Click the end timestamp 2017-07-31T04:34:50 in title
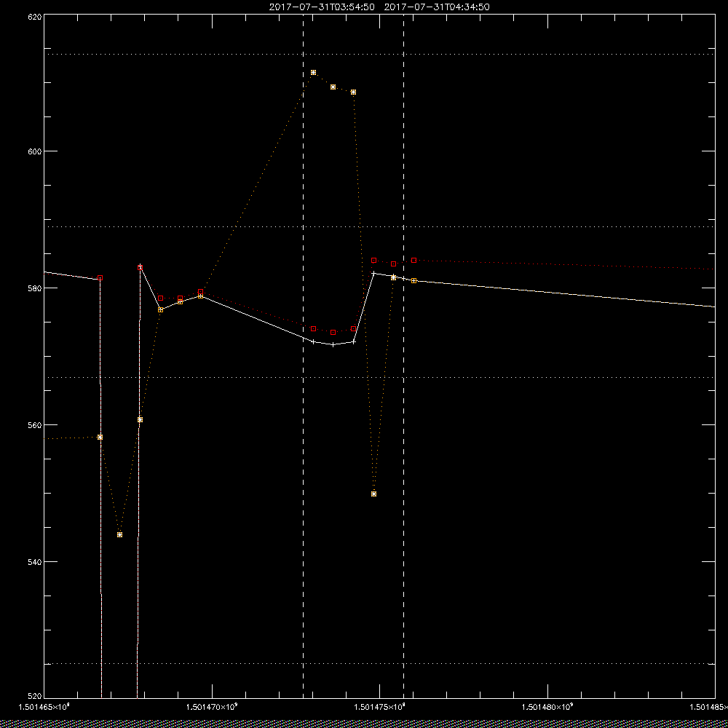This screenshot has height=728, width=728. click(436, 7)
